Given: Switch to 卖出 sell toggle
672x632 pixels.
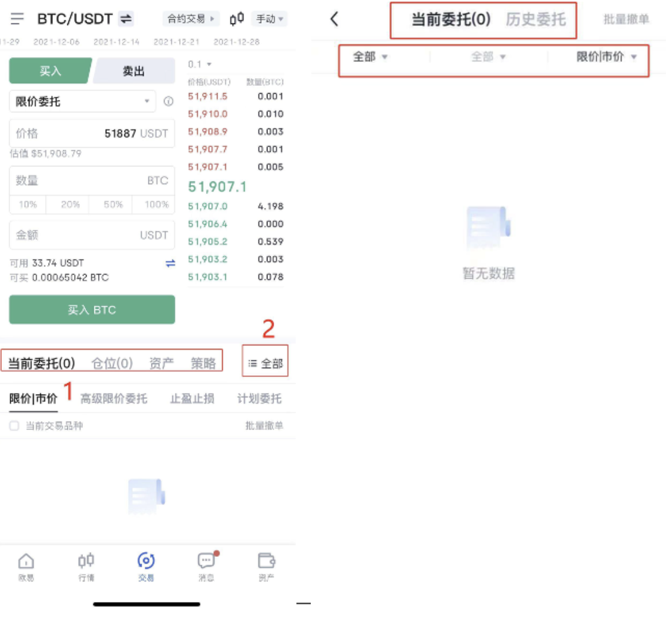Looking at the screenshot, I should [x=133, y=71].
